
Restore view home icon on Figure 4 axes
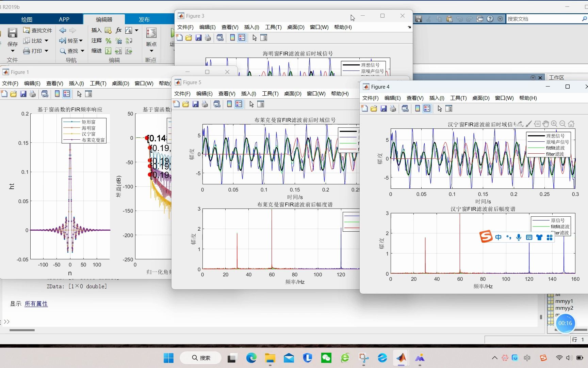[571, 124]
